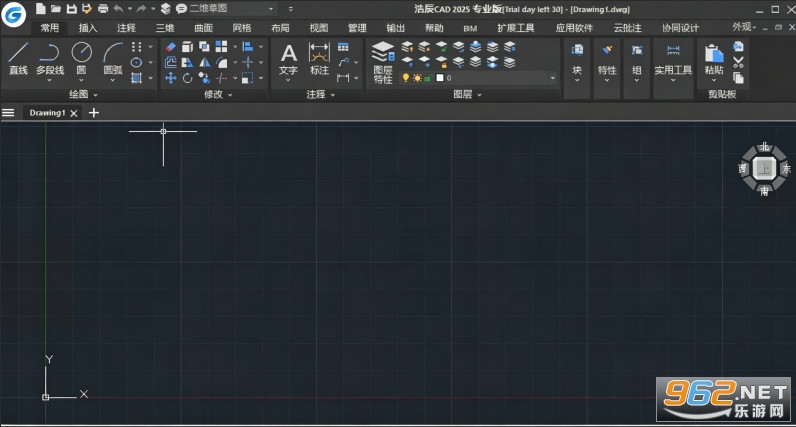Open the 视图 (View) ribbon tab
The height and width of the screenshot is (427, 796).
[319, 28]
